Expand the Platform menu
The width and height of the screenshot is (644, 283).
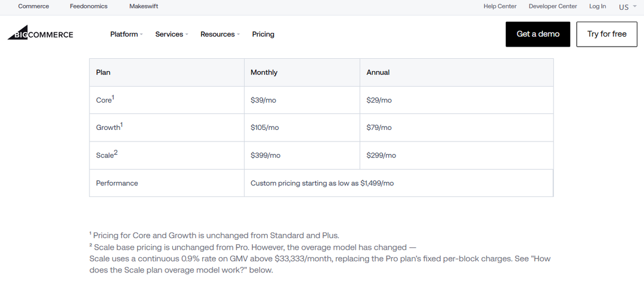[x=127, y=34]
